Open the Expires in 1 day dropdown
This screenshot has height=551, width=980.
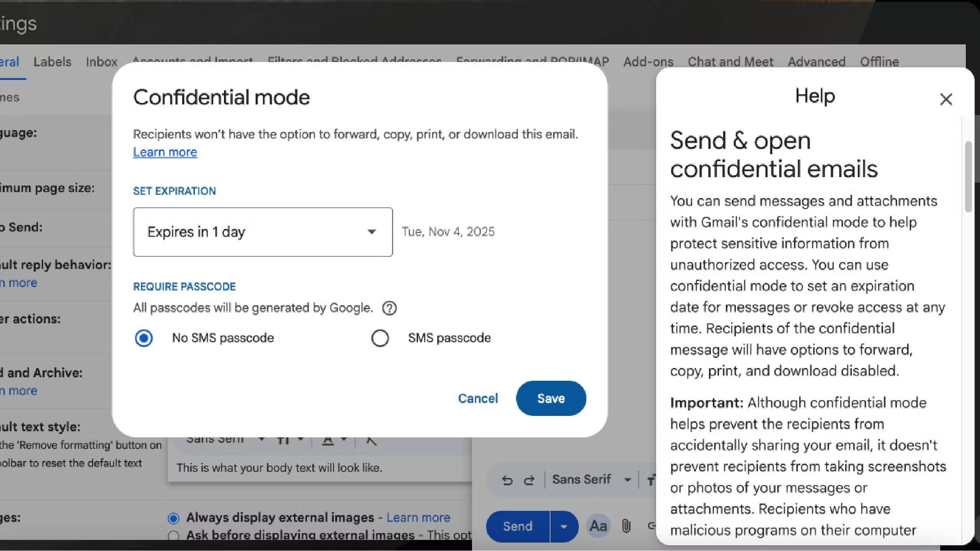coord(263,232)
